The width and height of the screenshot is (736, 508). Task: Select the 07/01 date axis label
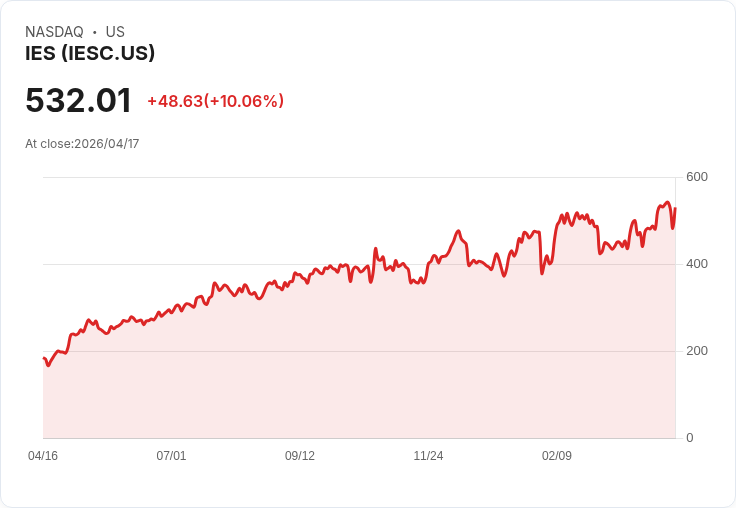(171, 455)
